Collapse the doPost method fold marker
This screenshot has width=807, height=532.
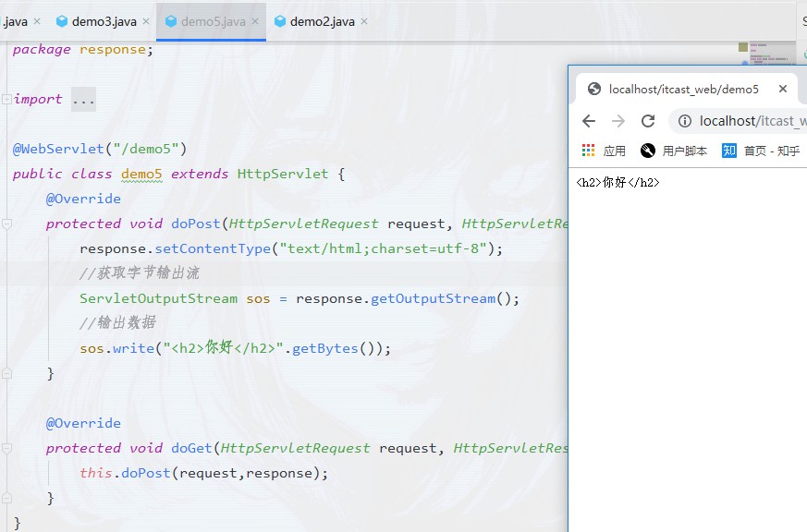[6, 224]
